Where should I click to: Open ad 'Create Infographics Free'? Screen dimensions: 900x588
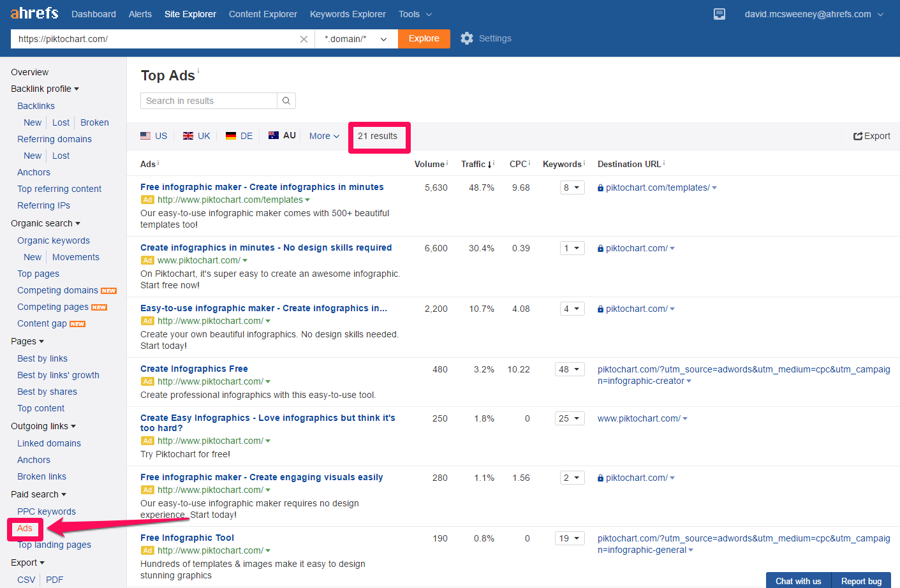194,369
